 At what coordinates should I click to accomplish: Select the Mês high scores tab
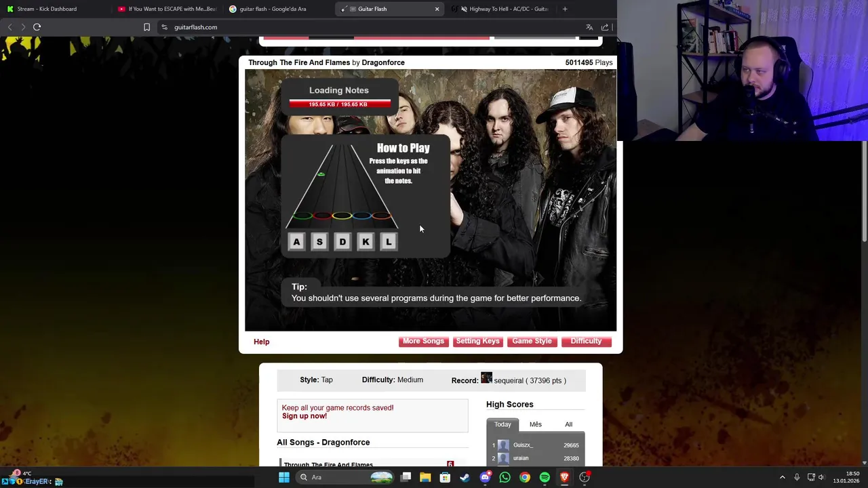(x=536, y=424)
